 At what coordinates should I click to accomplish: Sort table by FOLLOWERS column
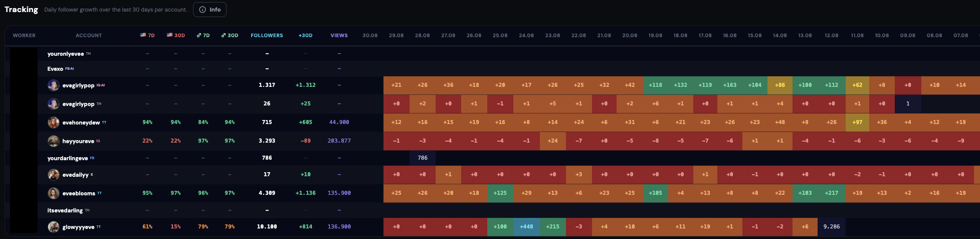(267, 36)
